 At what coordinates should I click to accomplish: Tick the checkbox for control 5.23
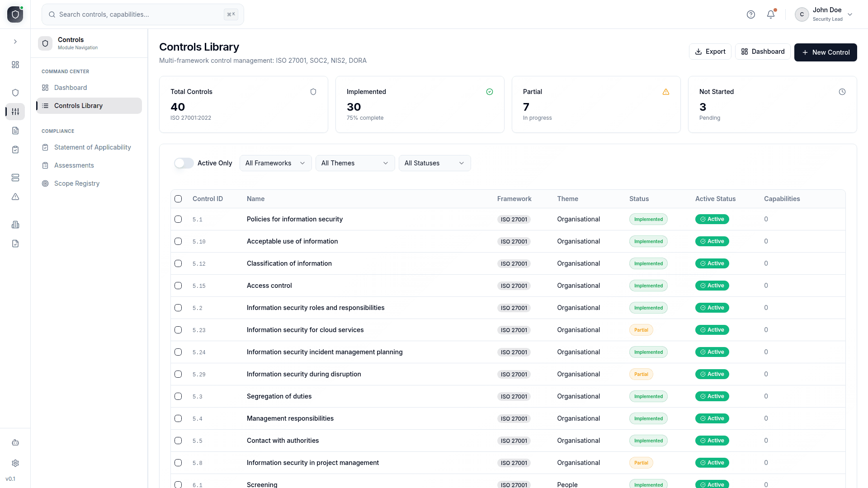[178, 330]
